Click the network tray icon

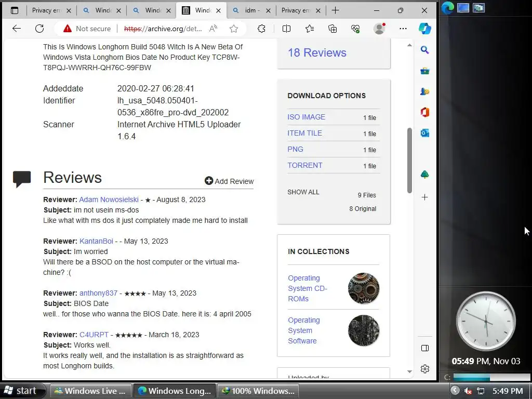[480, 391]
